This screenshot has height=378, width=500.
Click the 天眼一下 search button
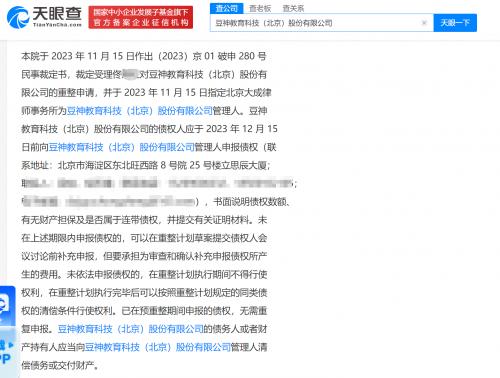tap(455, 23)
